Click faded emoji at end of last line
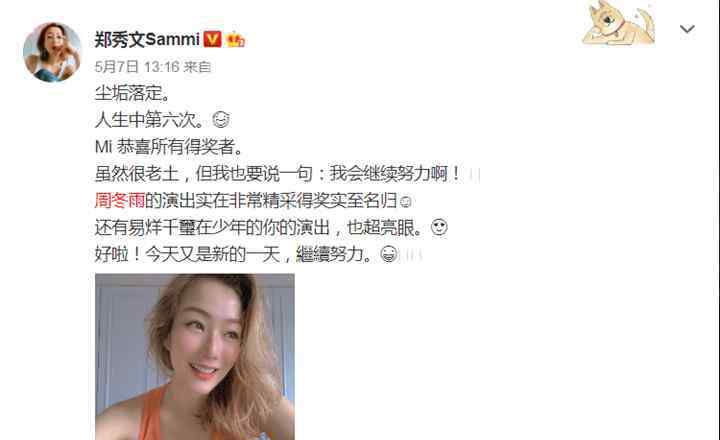 click(x=414, y=254)
